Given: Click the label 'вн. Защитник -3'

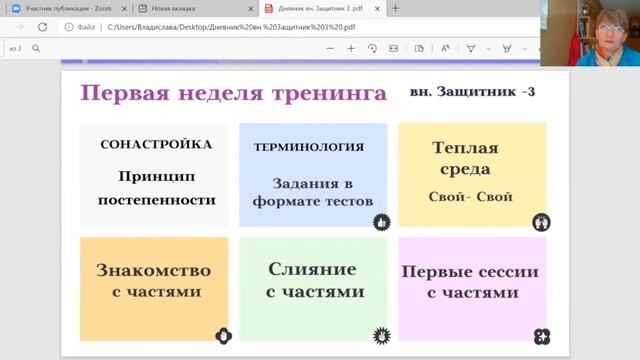Looking at the screenshot, I should [x=472, y=91].
